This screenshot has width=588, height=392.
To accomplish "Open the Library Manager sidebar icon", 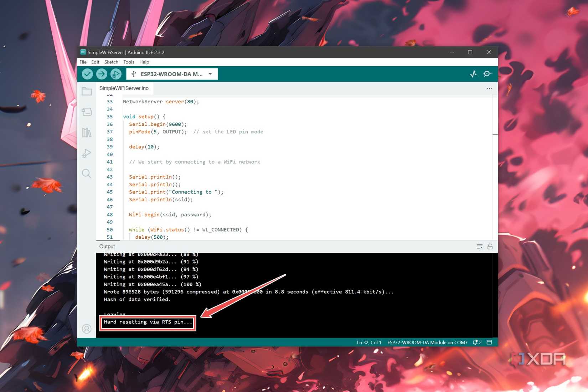I will tap(87, 133).
